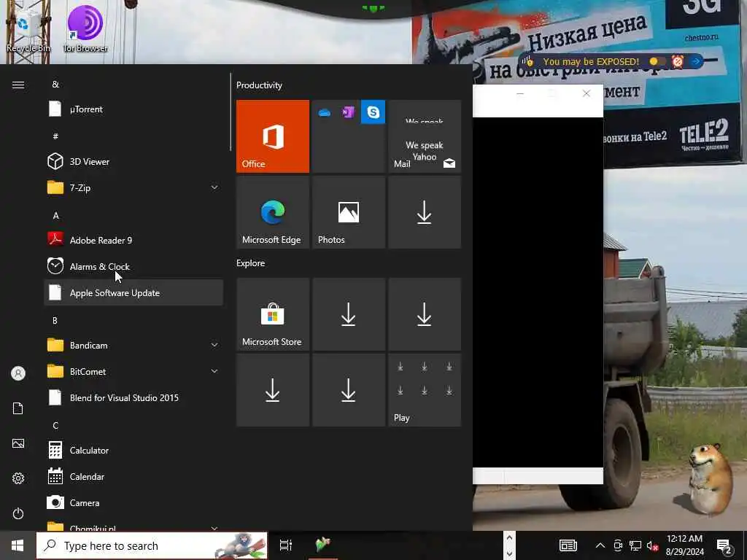Open 3D Viewer app

click(133, 161)
